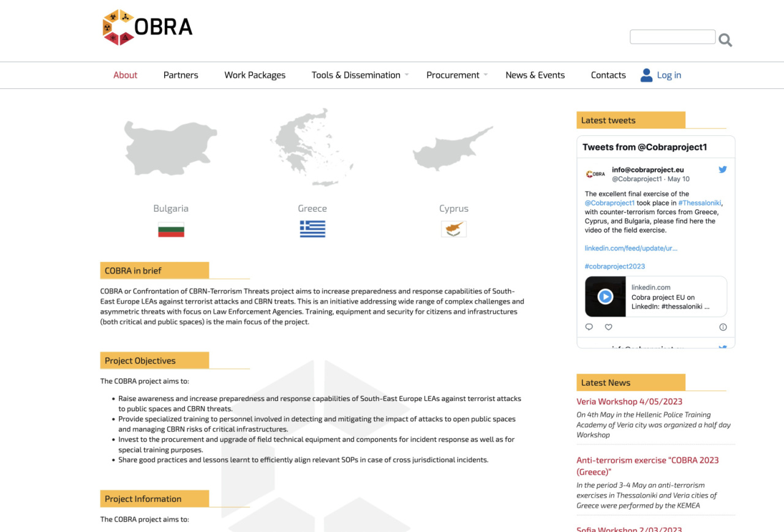The image size is (784, 532).
Task: Click the Bulgaria flag icon
Action: click(171, 230)
